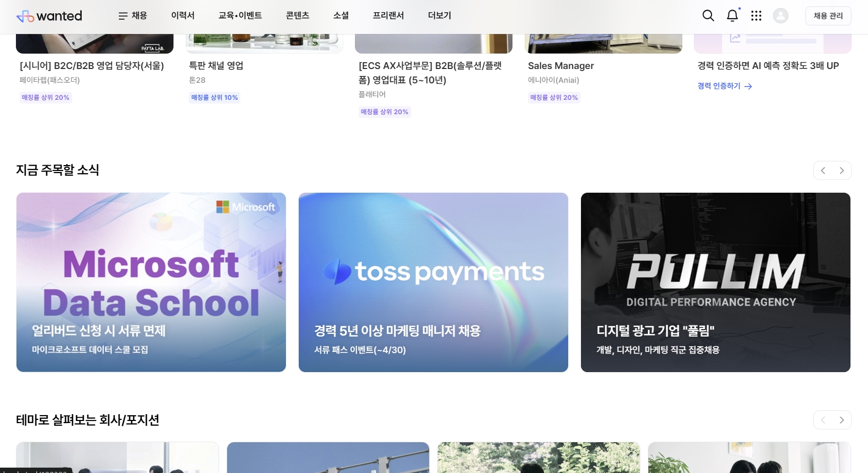Click the 매칭률 상위 20% badge under 플래티어
The width and height of the screenshot is (868, 473).
385,112
